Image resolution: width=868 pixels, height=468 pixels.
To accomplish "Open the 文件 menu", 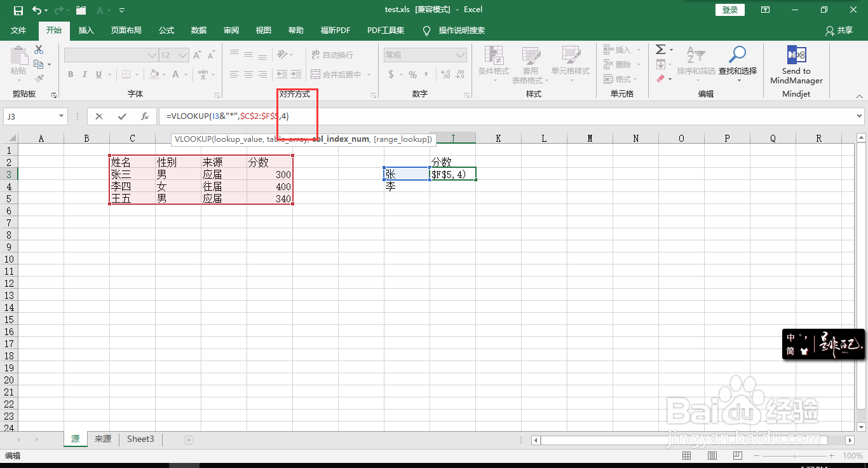I will [18, 31].
